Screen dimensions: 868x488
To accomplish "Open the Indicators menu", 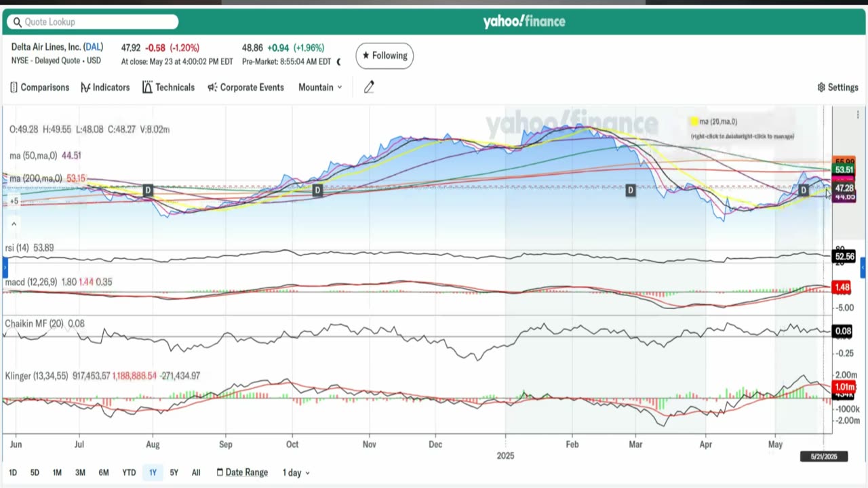I will tap(105, 87).
